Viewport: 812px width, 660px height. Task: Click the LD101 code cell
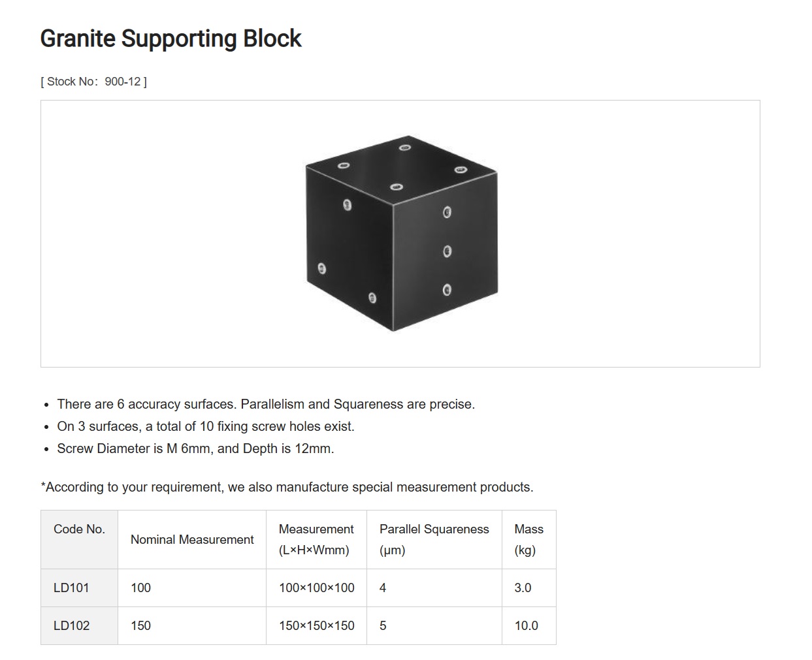click(80, 588)
